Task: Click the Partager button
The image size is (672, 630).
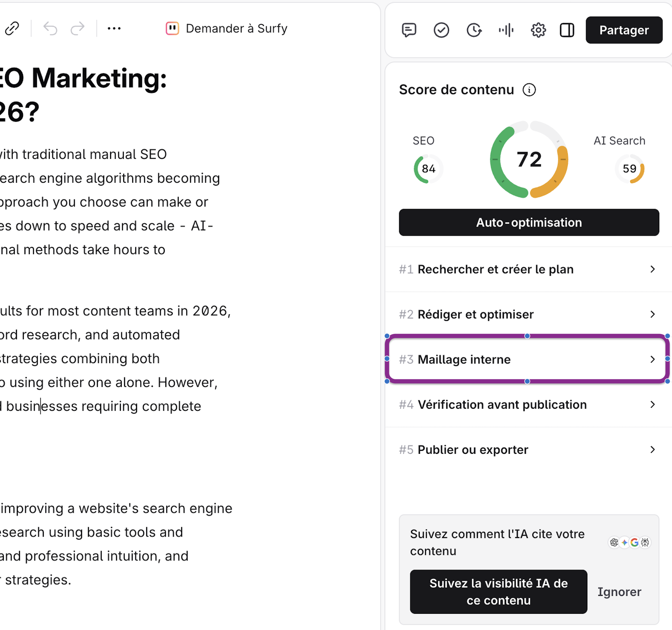Action: point(624,30)
